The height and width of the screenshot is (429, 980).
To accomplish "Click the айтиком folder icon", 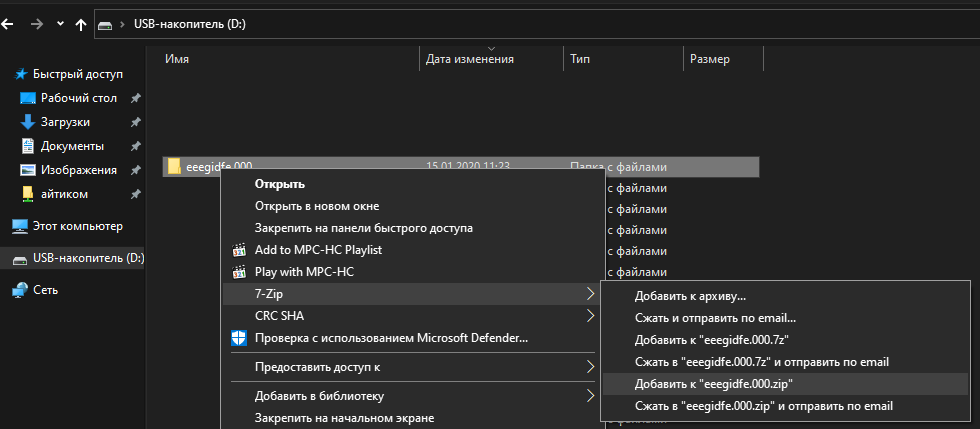I will point(28,194).
